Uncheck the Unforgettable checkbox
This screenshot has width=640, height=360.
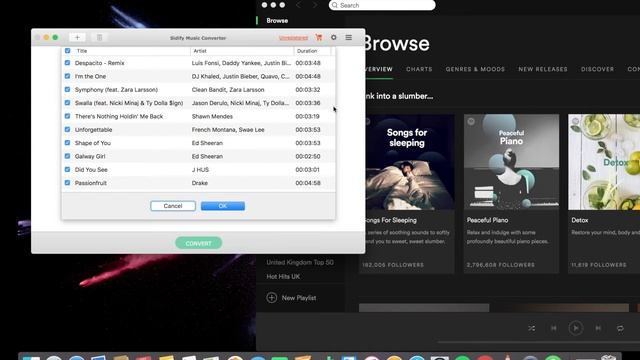coord(67,129)
